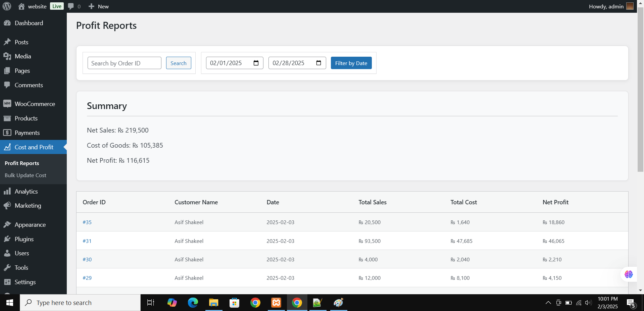Viewport: 644px width, 311px height.
Task: Open XAMPP from the taskbar
Action: click(x=276, y=303)
